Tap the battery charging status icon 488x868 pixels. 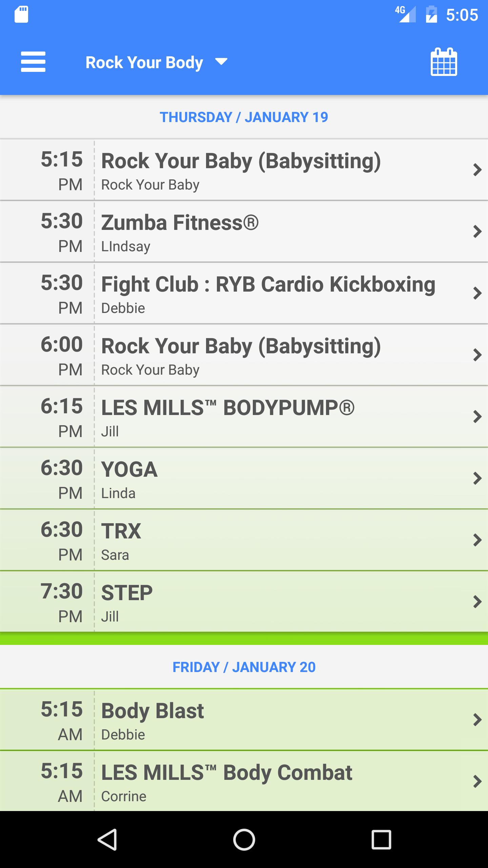pyautogui.click(x=431, y=14)
